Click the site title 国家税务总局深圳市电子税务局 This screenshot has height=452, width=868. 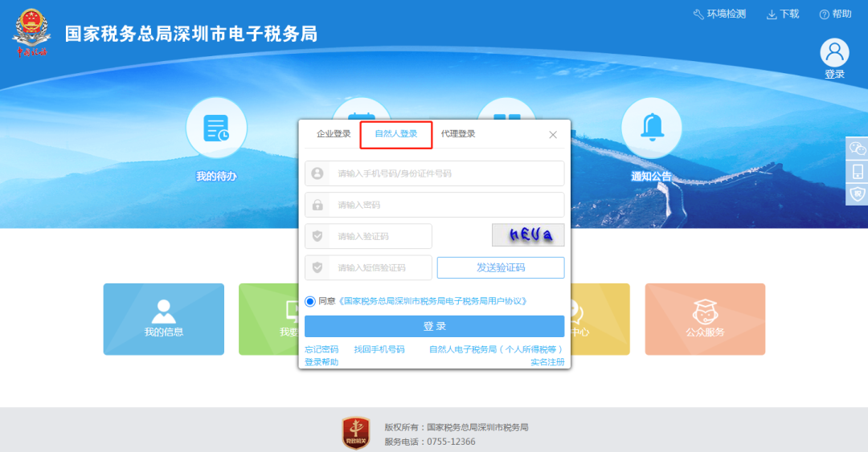(191, 34)
